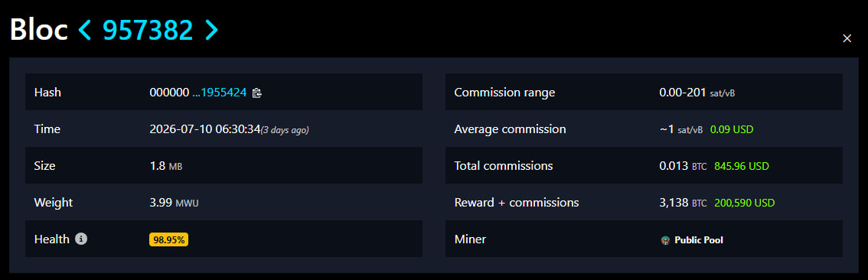Image resolution: width=868 pixels, height=280 pixels.
Task: Open block number 957382 link
Action: [148, 30]
